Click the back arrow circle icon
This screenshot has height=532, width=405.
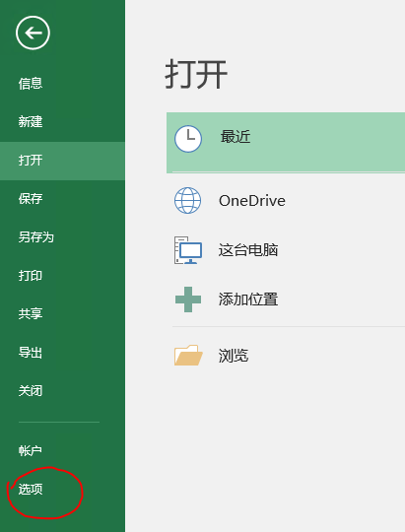tap(33, 33)
